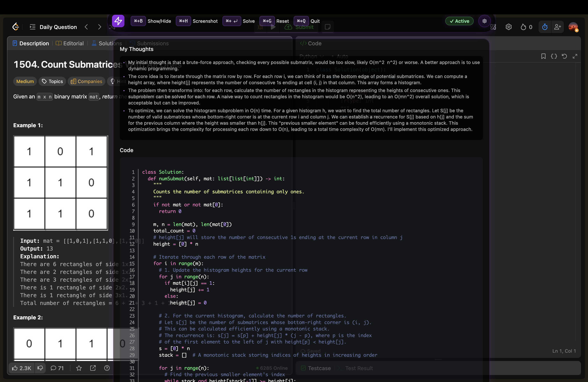Open the overlay settings gear
This screenshot has width=588, height=382.
(x=484, y=21)
